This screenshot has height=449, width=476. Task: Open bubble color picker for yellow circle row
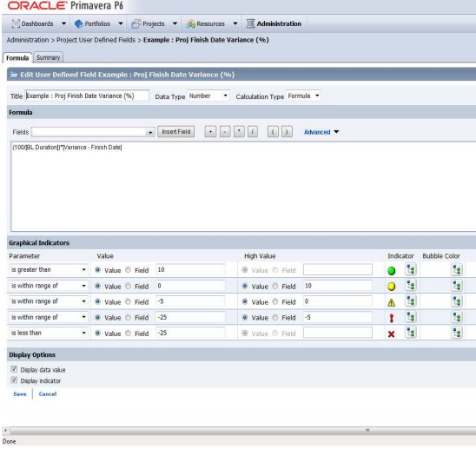pos(457,286)
